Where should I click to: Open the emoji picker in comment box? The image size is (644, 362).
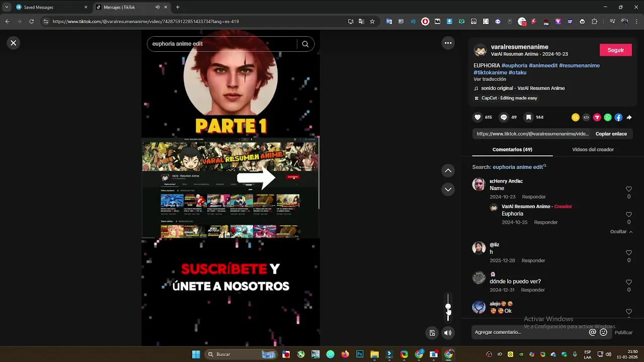tap(604, 332)
